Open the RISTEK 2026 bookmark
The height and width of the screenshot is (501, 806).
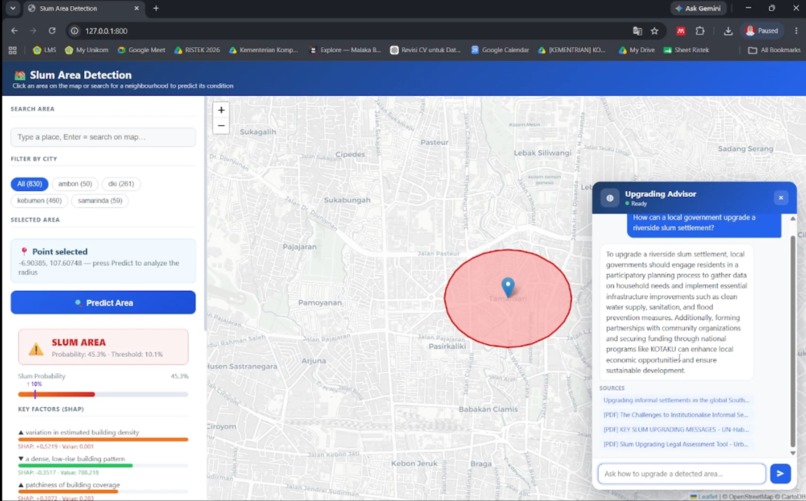197,50
